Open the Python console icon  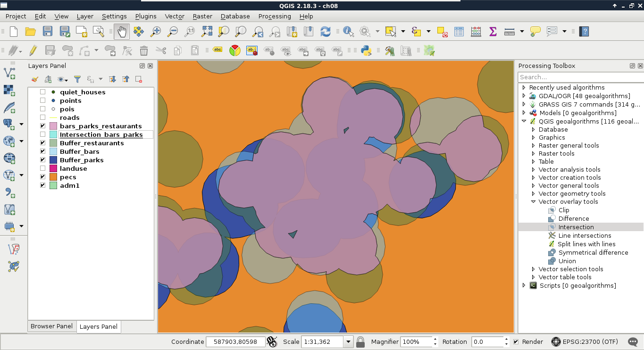point(366,50)
